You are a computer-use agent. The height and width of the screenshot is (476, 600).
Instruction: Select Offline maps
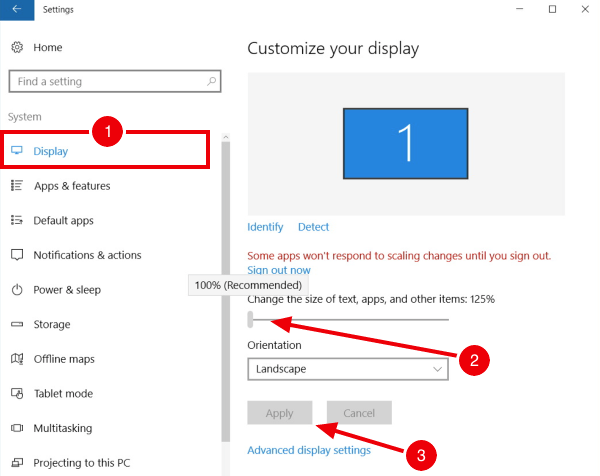pos(64,359)
